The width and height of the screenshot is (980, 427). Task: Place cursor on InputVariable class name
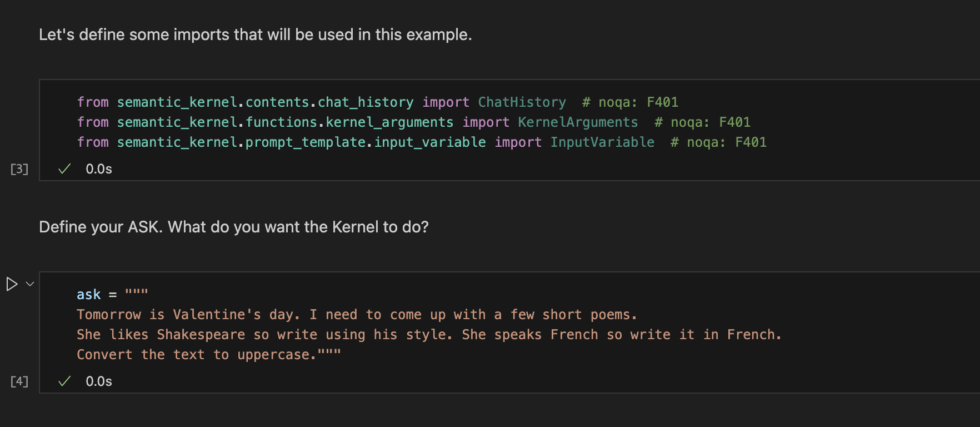click(x=602, y=142)
